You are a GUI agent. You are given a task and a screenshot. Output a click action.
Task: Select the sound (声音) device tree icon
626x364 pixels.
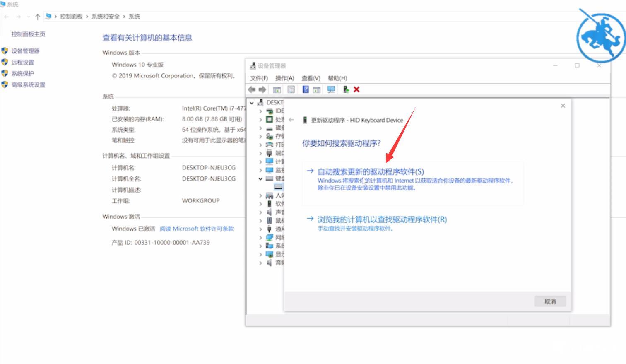270,212
